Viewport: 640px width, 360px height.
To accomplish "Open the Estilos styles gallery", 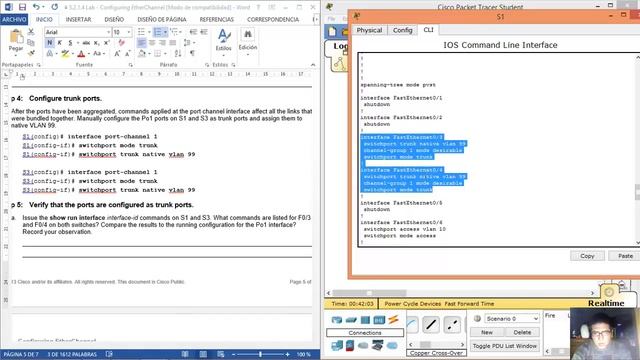I will pos(223,40).
